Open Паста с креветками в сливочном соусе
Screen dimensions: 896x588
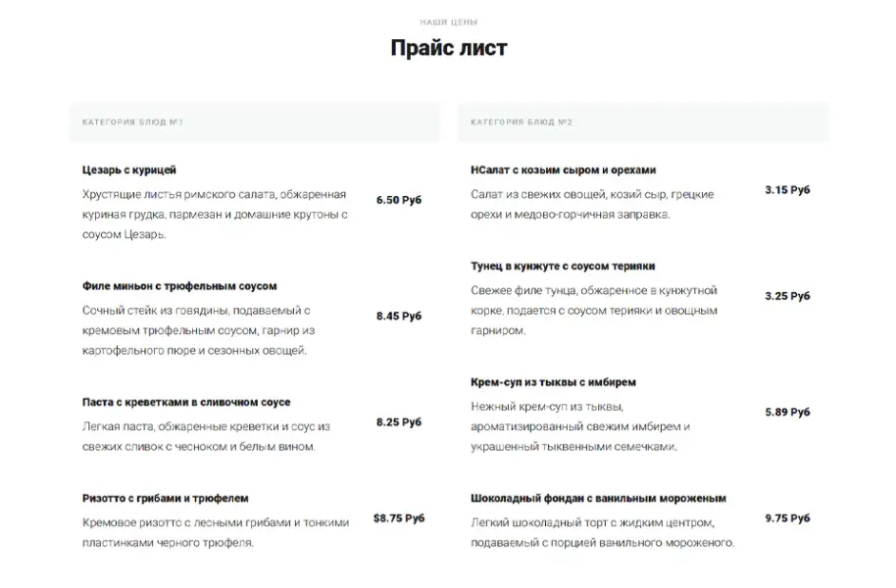(x=186, y=402)
